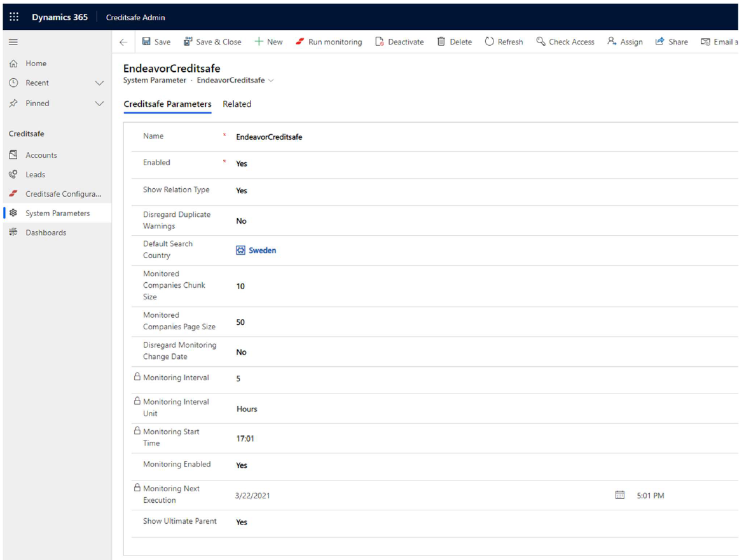
Task: Expand the Pinned section chevron
Action: pos(99,104)
